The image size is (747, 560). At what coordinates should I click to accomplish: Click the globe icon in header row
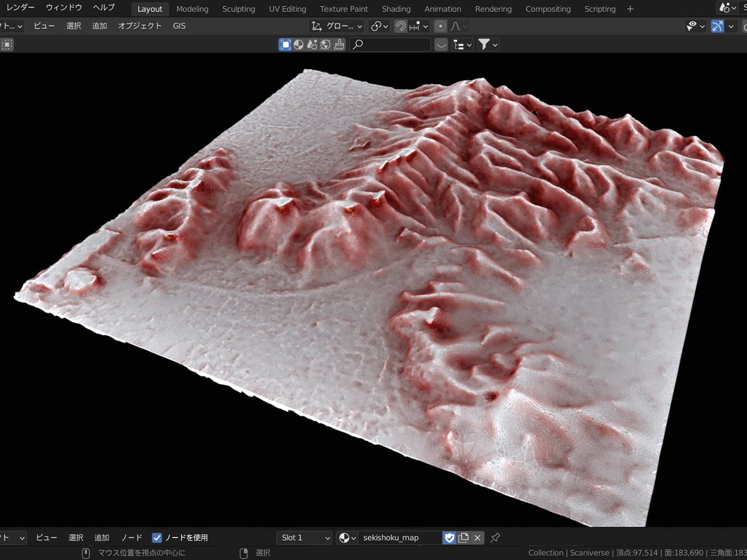point(326,44)
